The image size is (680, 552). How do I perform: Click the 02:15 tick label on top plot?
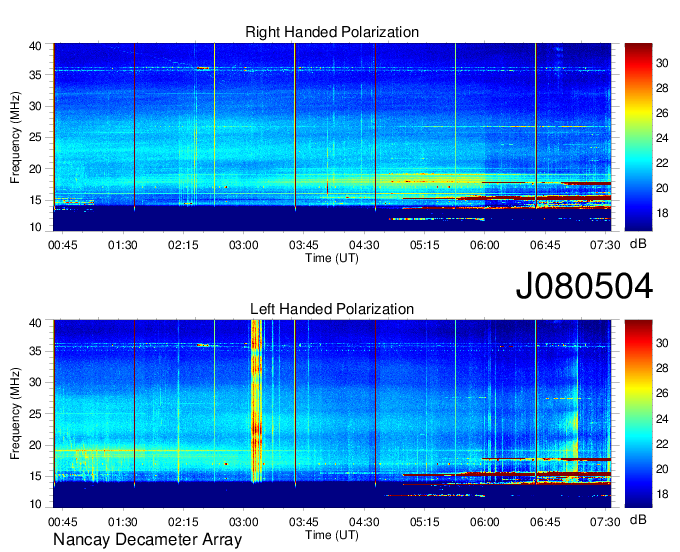click(183, 245)
